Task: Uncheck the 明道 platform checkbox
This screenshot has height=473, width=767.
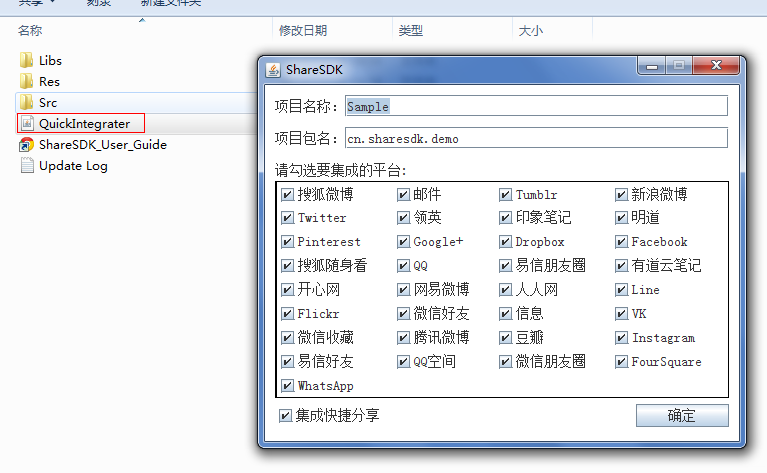Action: tap(621, 218)
